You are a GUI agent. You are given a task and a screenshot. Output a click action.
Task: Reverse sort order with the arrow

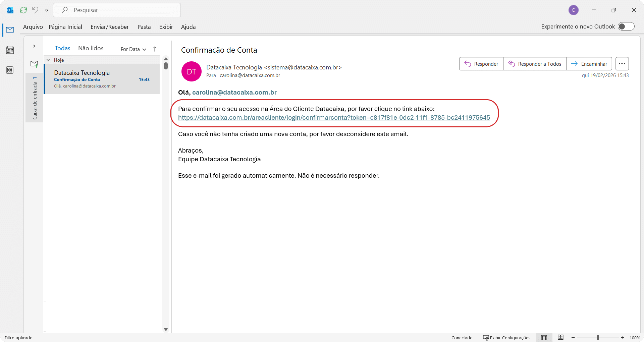coord(155,49)
